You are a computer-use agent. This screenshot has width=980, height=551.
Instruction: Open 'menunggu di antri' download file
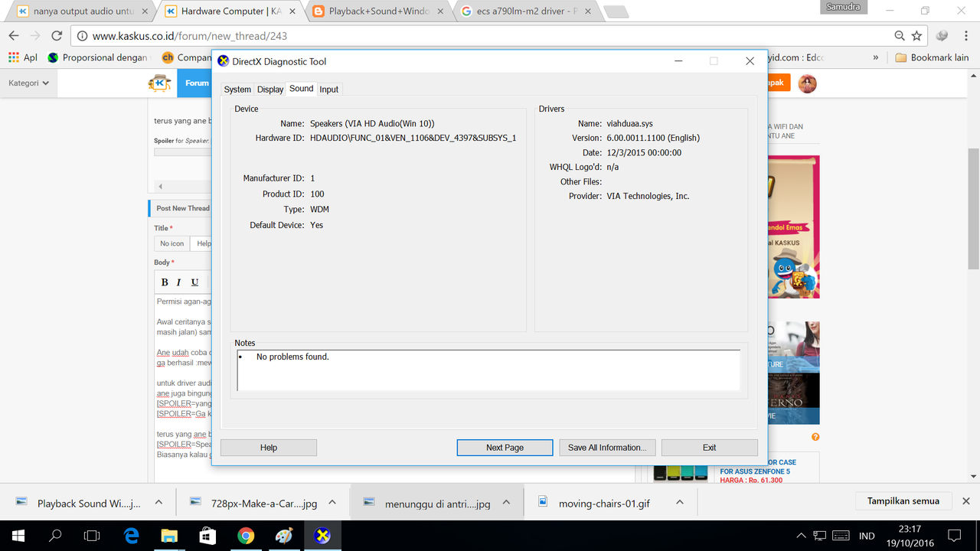point(427,503)
